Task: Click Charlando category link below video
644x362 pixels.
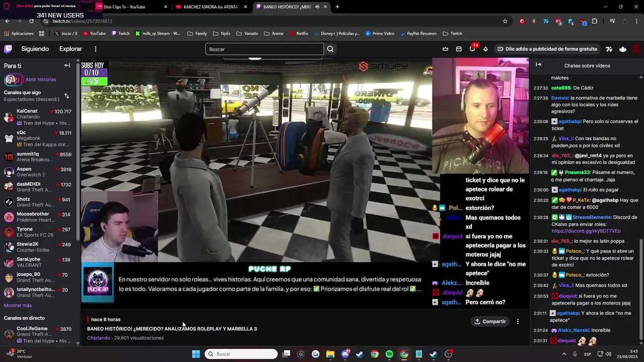Action: [98, 338]
